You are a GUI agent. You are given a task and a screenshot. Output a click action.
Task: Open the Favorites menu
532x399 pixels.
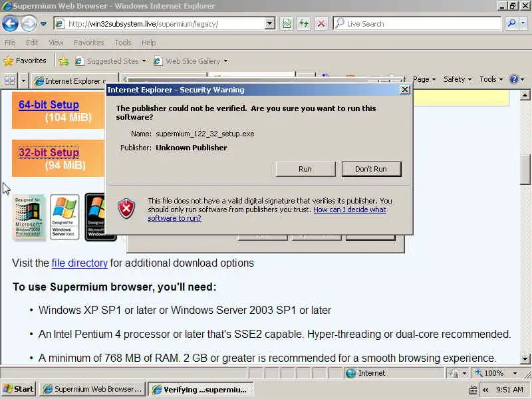tap(89, 43)
